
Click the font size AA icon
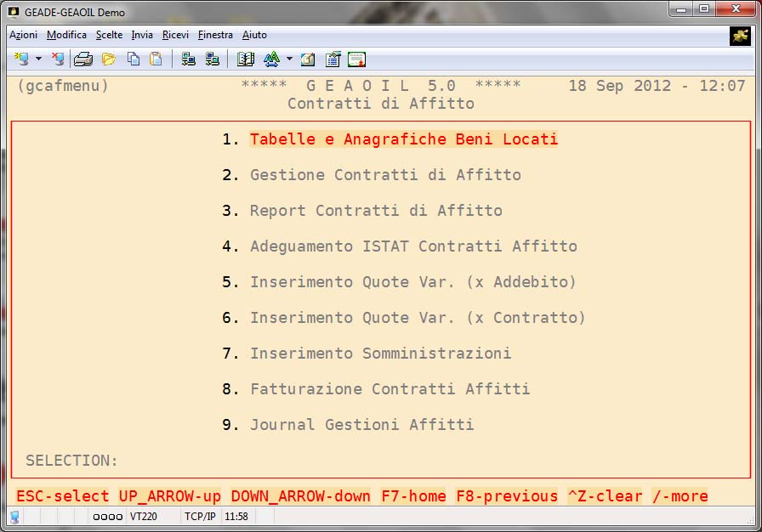[271, 59]
